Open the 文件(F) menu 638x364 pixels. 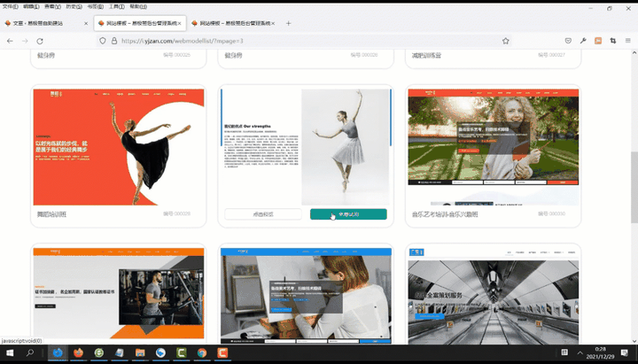click(10, 7)
